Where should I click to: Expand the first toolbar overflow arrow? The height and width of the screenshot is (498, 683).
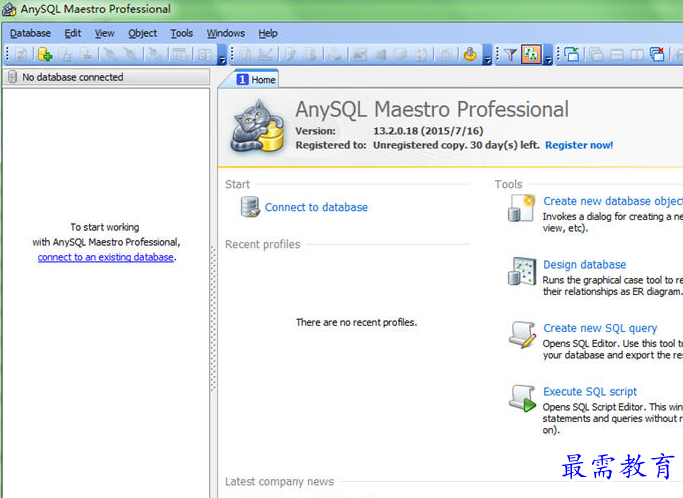pyautogui.click(x=222, y=58)
